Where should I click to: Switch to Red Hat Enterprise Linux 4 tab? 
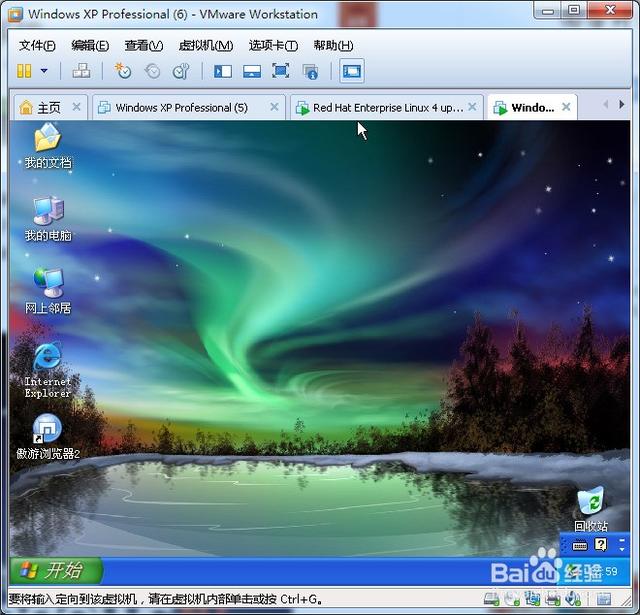387,108
